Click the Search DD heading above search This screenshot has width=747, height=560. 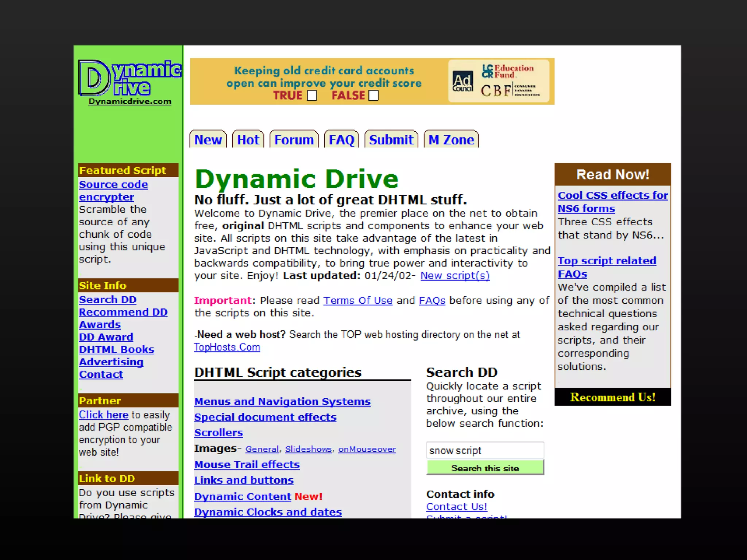click(x=462, y=372)
